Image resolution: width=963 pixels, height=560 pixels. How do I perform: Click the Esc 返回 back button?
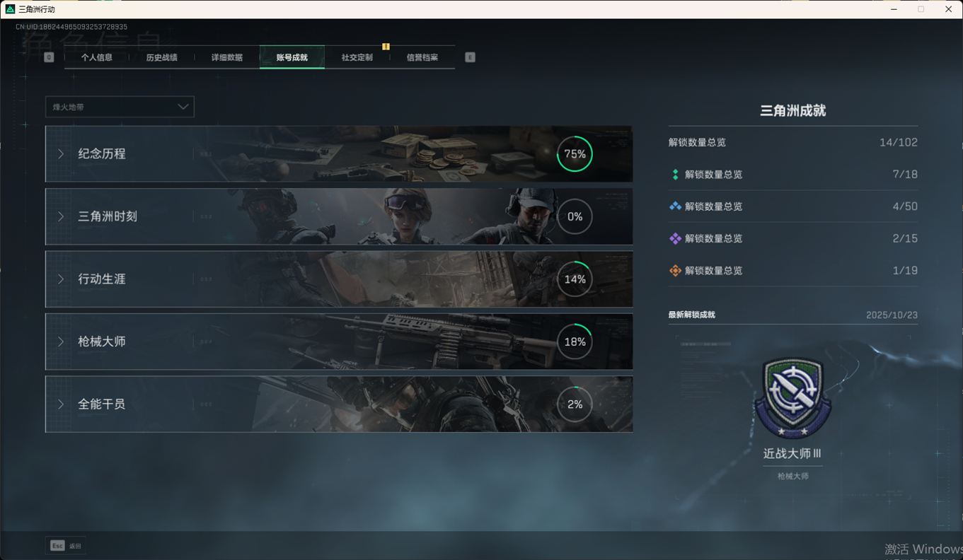click(66, 546)
